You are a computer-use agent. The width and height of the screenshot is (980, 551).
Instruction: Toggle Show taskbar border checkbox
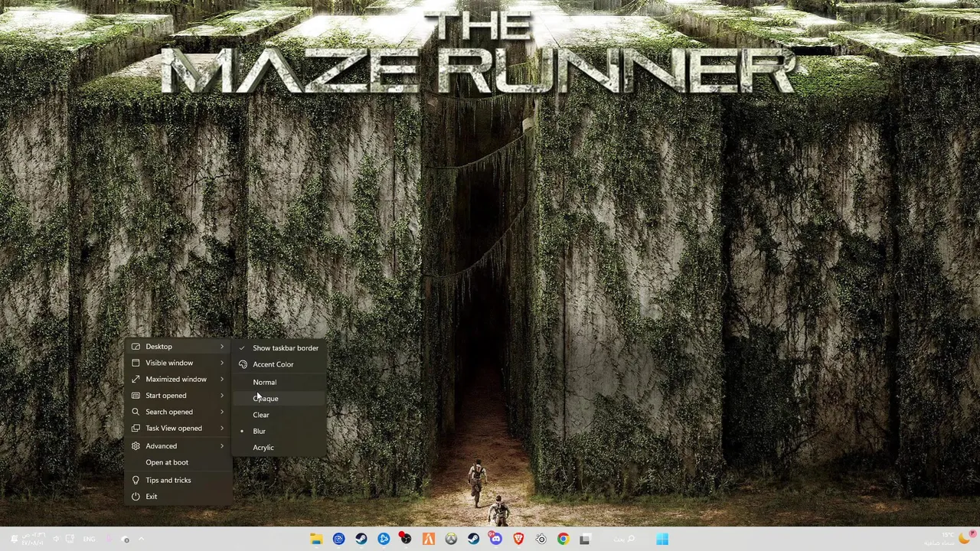coord(279,348)
